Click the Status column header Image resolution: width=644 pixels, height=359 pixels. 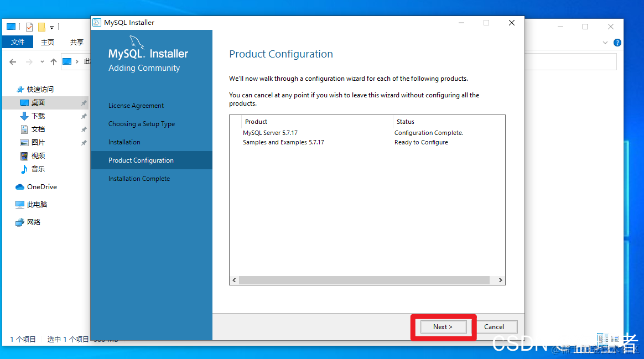[406, 122]
